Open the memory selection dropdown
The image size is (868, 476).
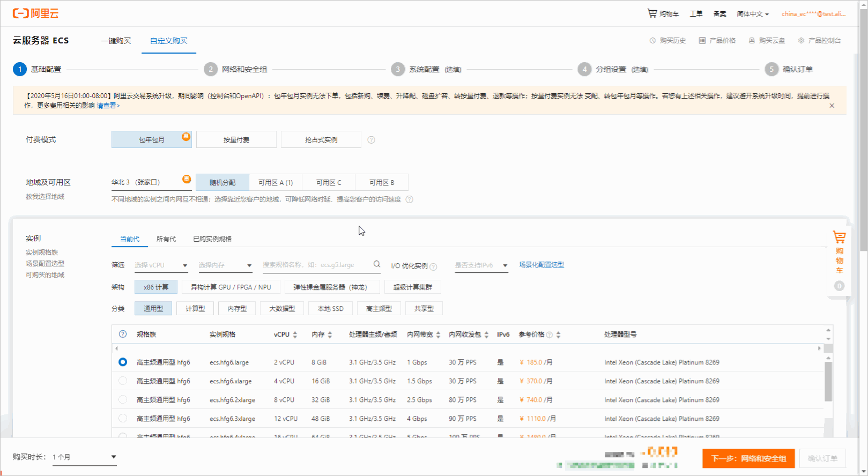[x=225, y=265]
